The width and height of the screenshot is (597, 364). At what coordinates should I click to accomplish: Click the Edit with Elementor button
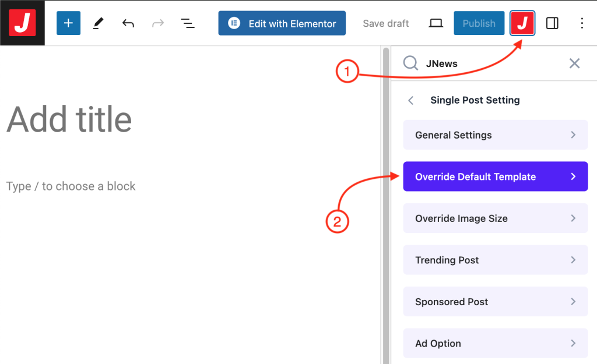(282, 23)
